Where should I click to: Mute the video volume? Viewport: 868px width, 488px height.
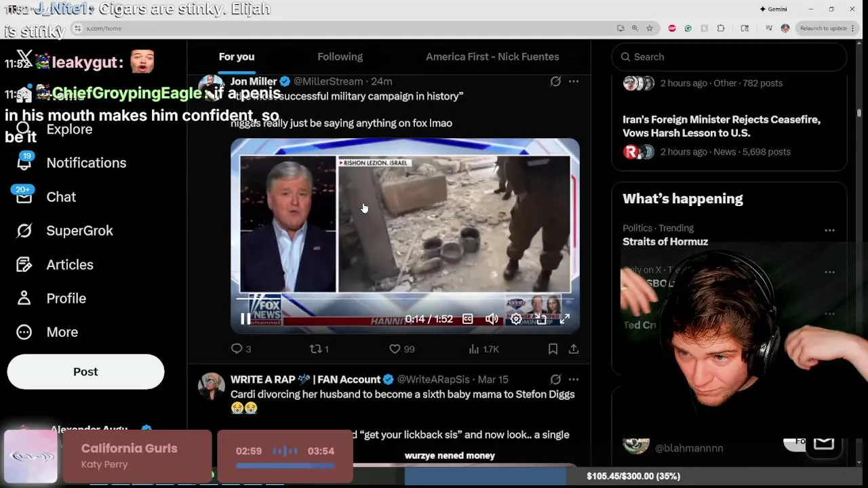pyautogui.click(x=492, y=319)
